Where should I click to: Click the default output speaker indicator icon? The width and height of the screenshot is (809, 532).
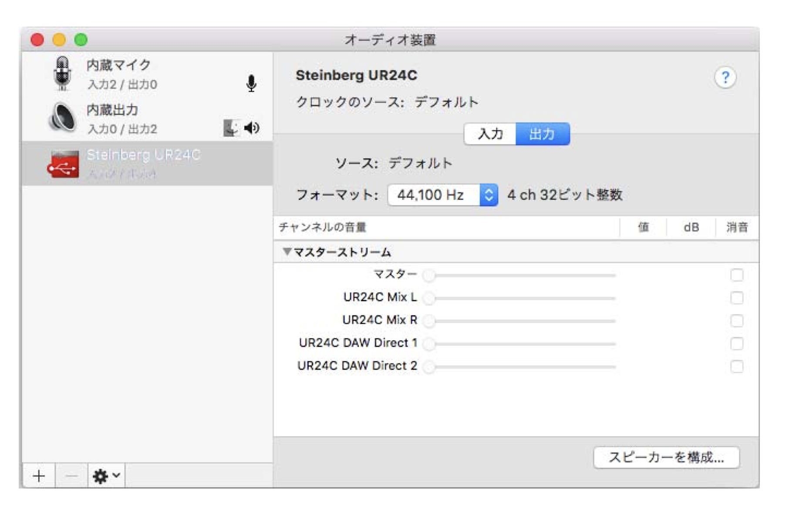pos(252,128)
